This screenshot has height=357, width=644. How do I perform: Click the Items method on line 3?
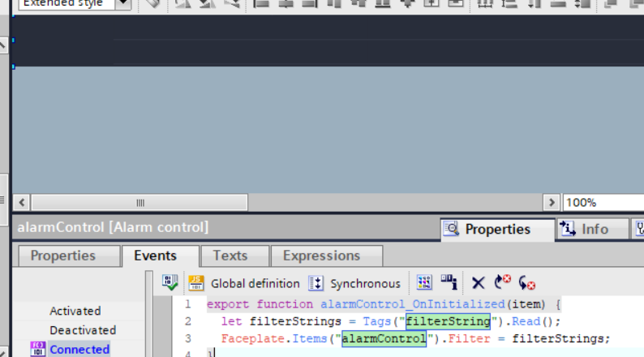(309, 338)
